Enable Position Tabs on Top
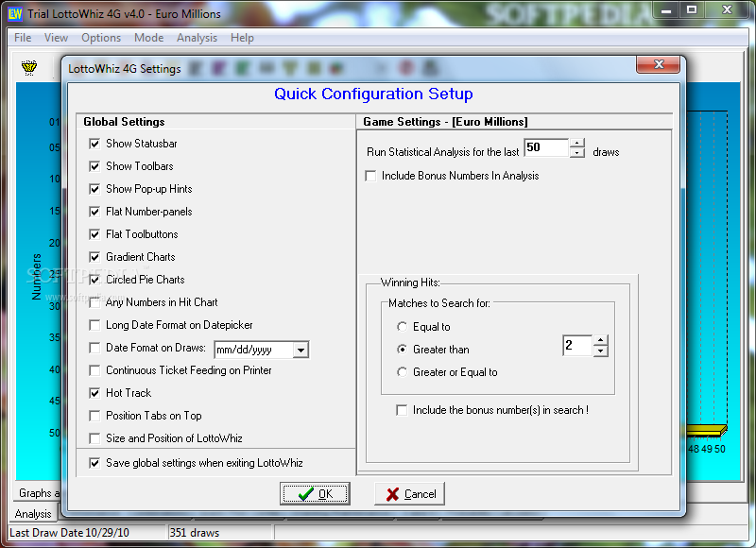Viewport: 756px width, 548px height. coord(94,416)
